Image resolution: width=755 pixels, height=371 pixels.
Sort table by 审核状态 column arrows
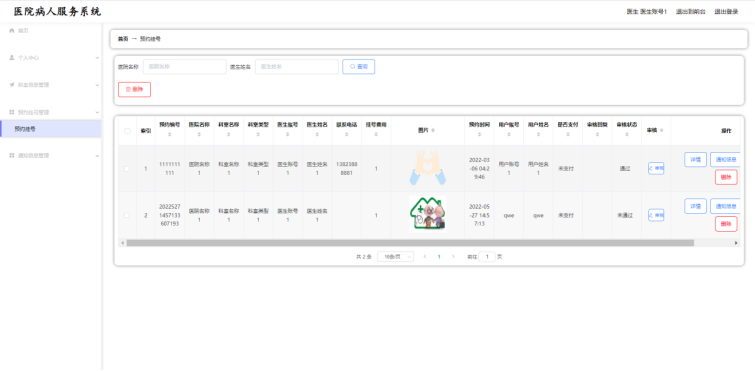click(626, 135)
